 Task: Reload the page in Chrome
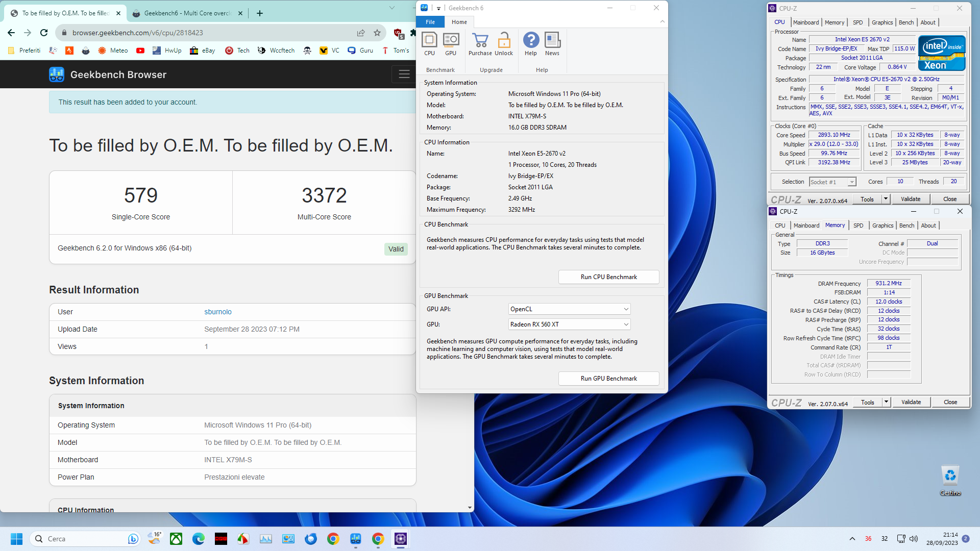pyautogui.click(x=44, y=33)
